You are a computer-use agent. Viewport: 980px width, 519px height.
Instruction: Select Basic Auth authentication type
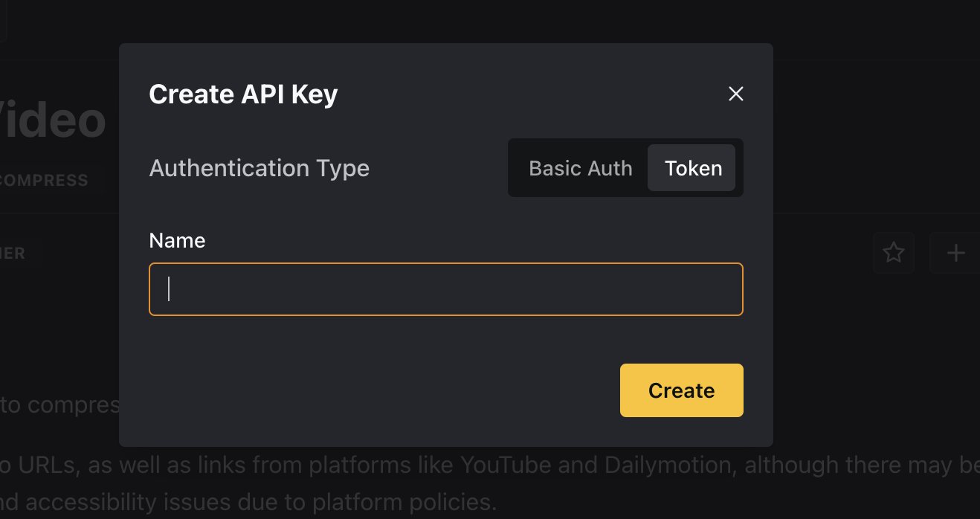(x=580, y=168)
